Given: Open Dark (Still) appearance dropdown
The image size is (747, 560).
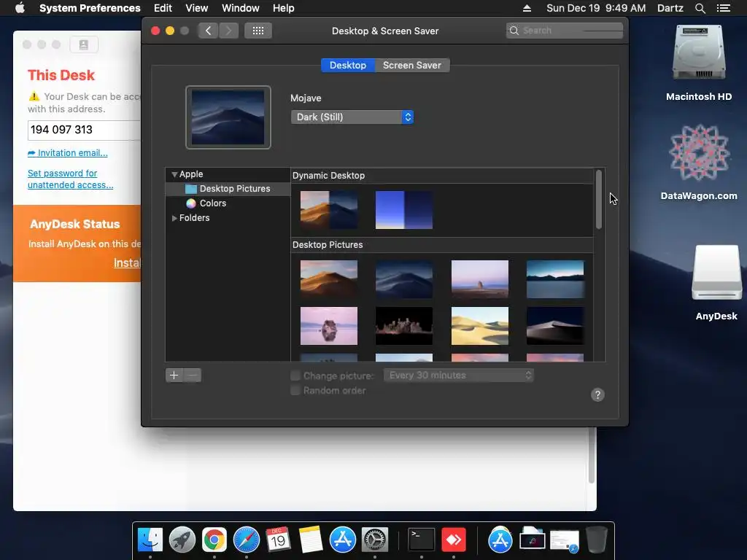Looking at the screenshot, I should pos(352,117).
